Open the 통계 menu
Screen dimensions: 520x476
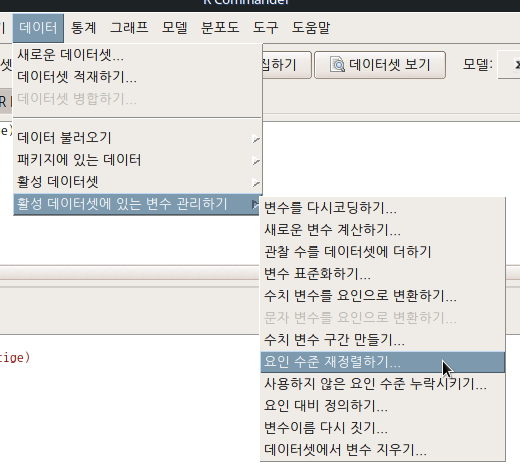83,28
